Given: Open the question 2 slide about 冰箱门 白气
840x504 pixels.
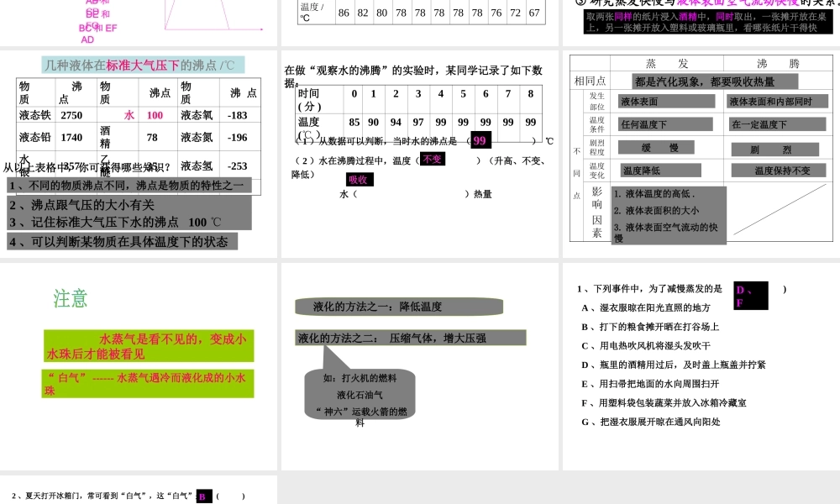Looking at the screenshot, I should (x=139, y=490).
